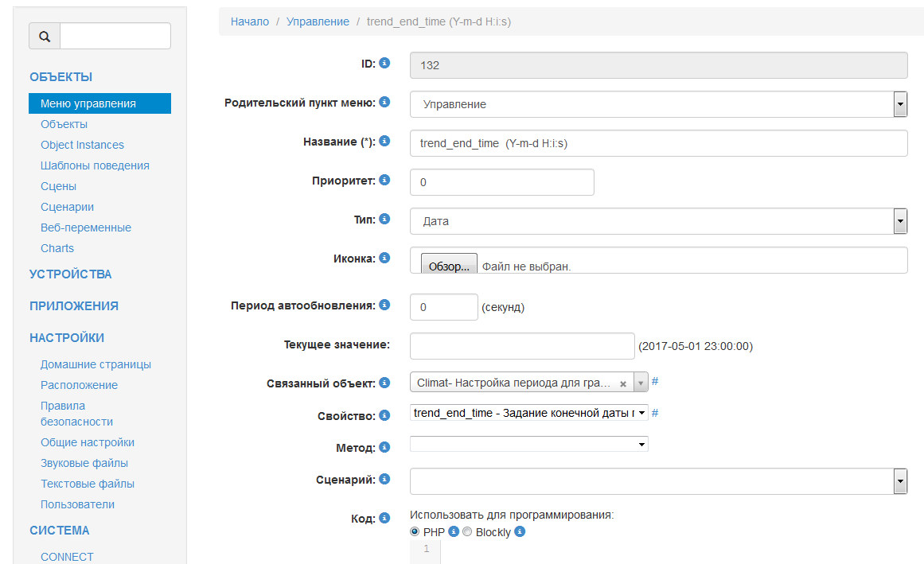Open Charts in the sidebar menu
Screen dimensions: 924x564
(57, 248)
